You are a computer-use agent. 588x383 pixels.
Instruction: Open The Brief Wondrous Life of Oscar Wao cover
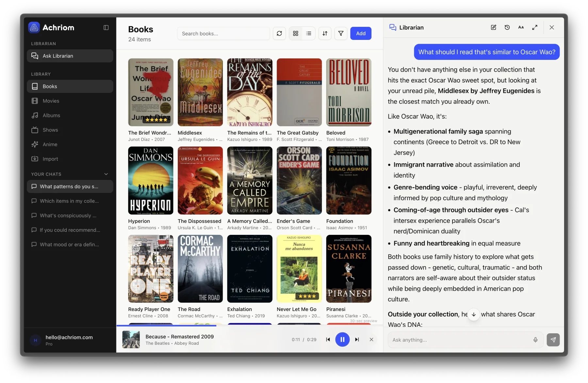151,92
